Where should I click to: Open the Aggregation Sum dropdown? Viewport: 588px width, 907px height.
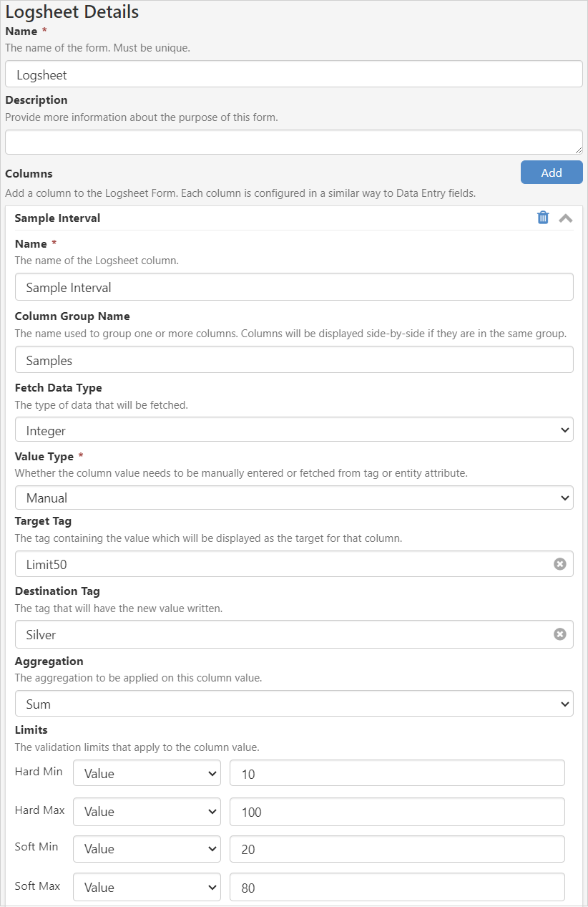[293, 703]
